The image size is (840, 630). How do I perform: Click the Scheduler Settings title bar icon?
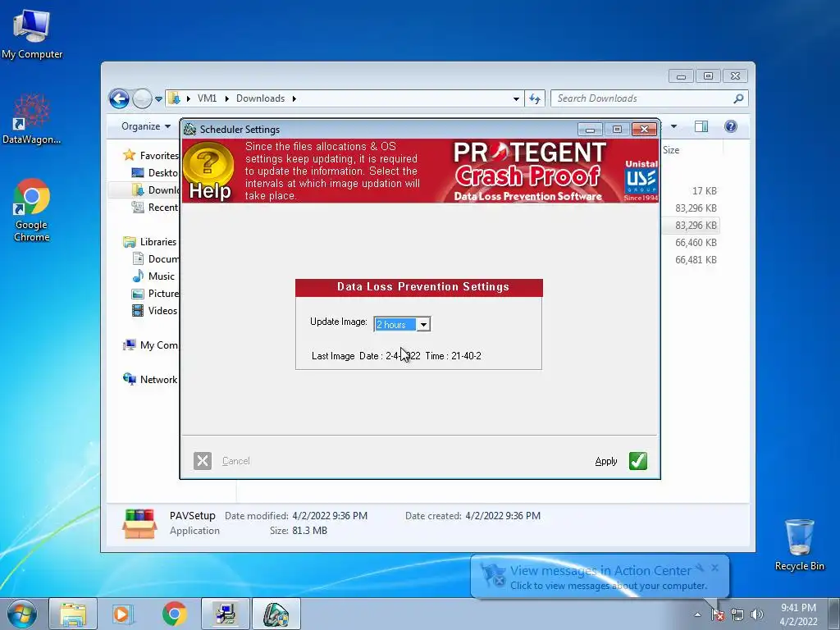click(x=189, y=129)
